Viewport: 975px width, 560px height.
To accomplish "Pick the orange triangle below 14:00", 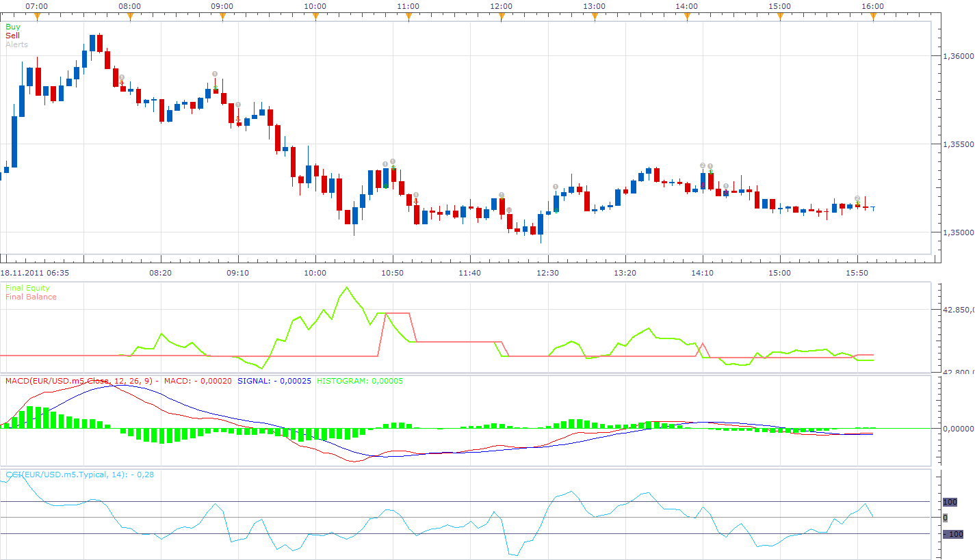I will [687, 17].
